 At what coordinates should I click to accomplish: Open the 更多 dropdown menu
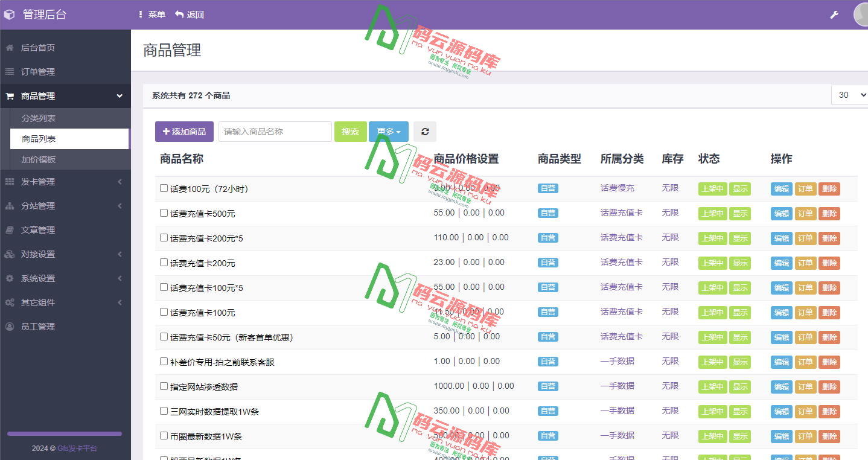coord(388,131)
